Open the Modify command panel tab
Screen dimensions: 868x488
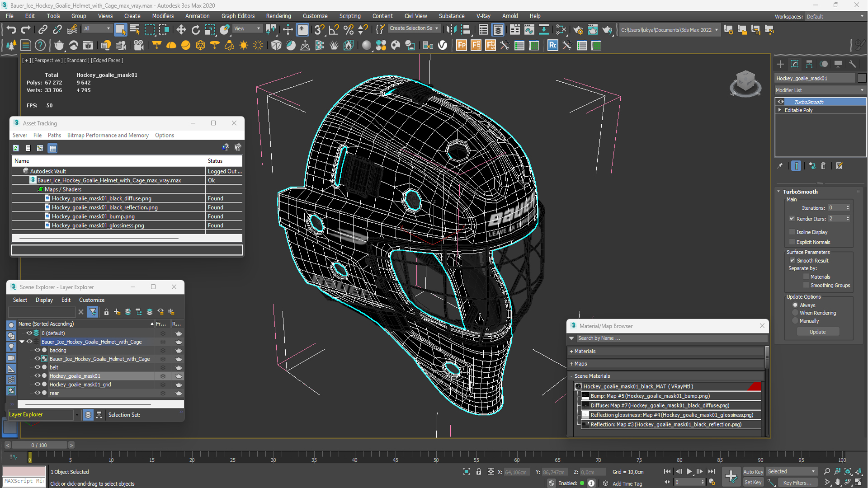click(x=795, y=64)
